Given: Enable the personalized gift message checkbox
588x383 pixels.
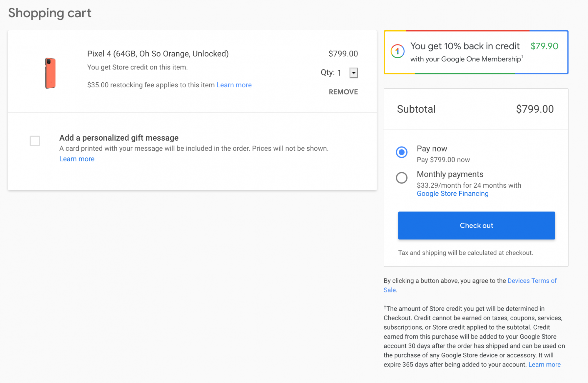Looking at the screenshot, I should (35, 141).
